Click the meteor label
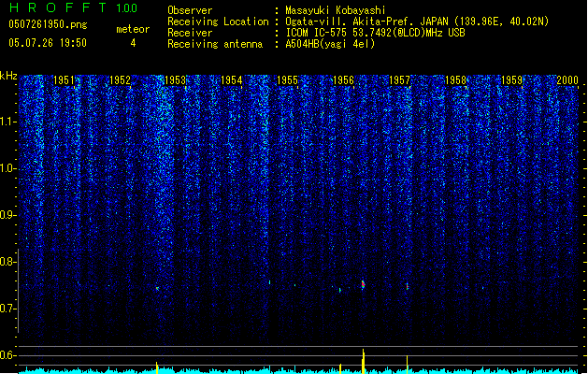 tap(133, 29)
